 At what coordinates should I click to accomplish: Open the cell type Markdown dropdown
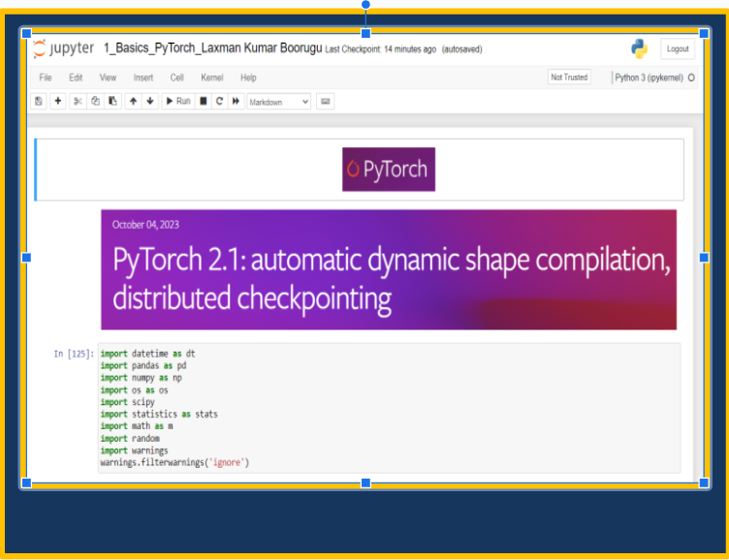click(278, 102)
